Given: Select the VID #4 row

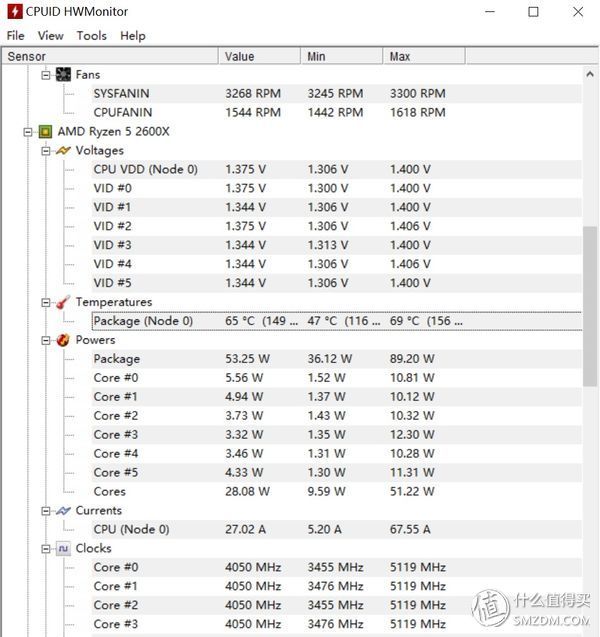Looking at the screenshot, I should (x=337, y=264).
